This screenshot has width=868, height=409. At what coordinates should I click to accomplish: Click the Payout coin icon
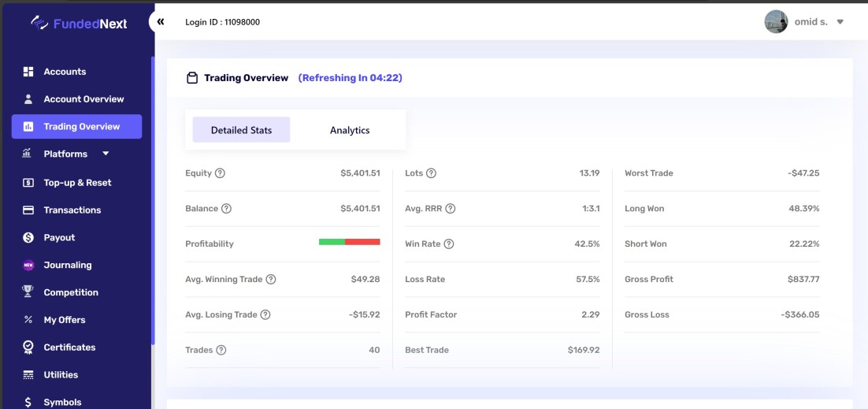click(28, 238)
